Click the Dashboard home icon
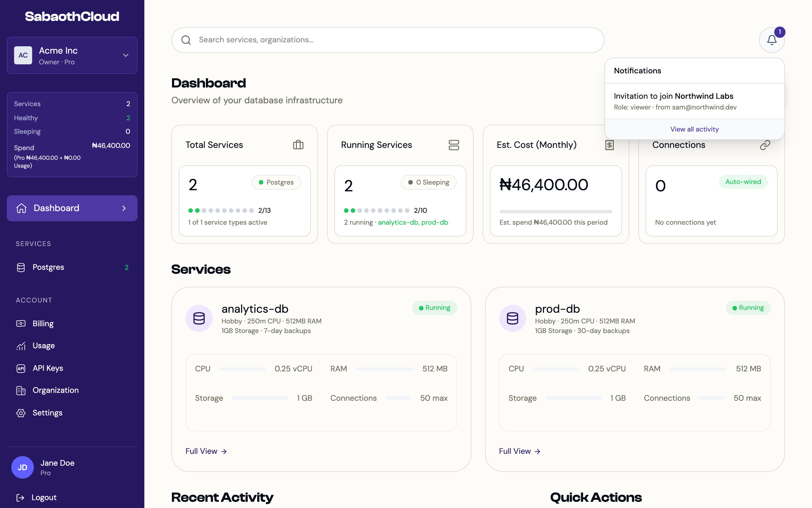 point(21,208)
